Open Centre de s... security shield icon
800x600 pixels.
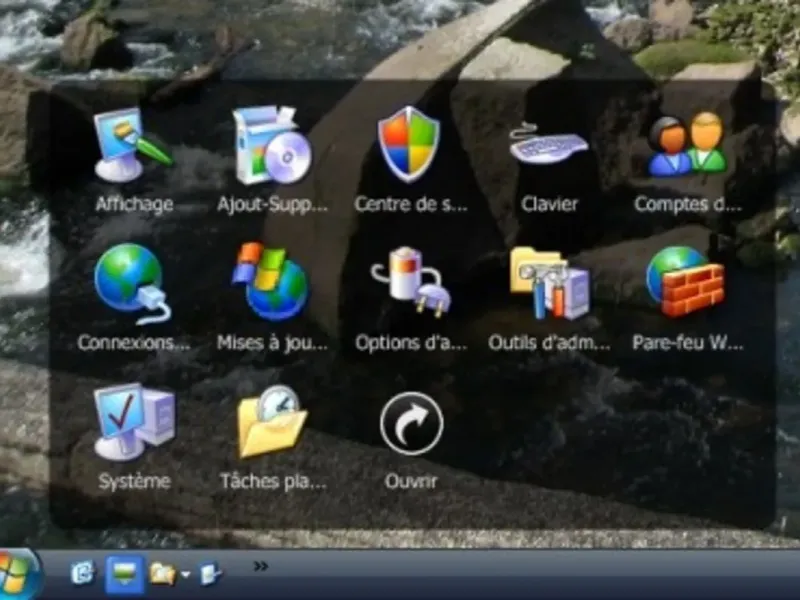click(409, 144)
